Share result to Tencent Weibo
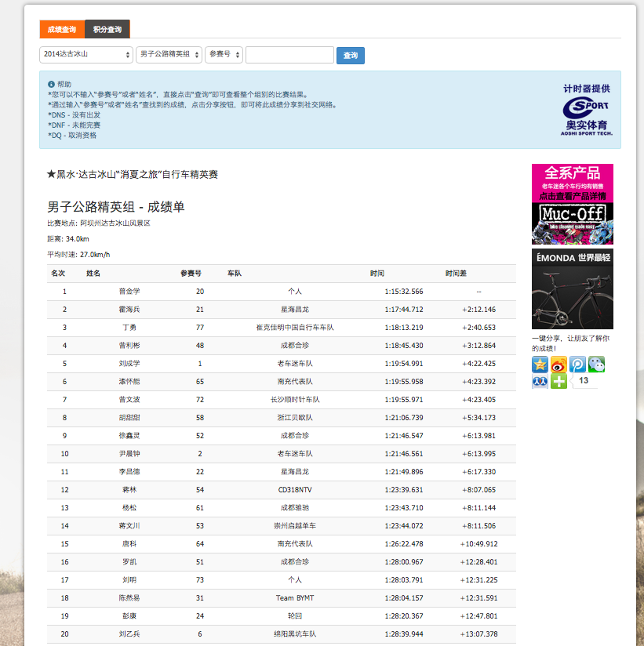The width and height of the screenshot is (644, 646). [577, 365]
